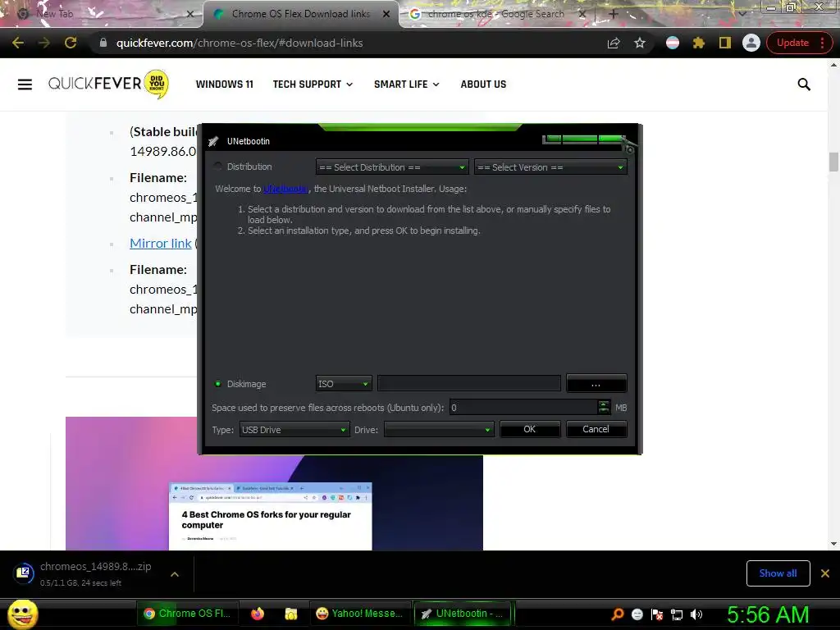Open the About Us page
Viewport: 840px width, 630px height.
483,84
